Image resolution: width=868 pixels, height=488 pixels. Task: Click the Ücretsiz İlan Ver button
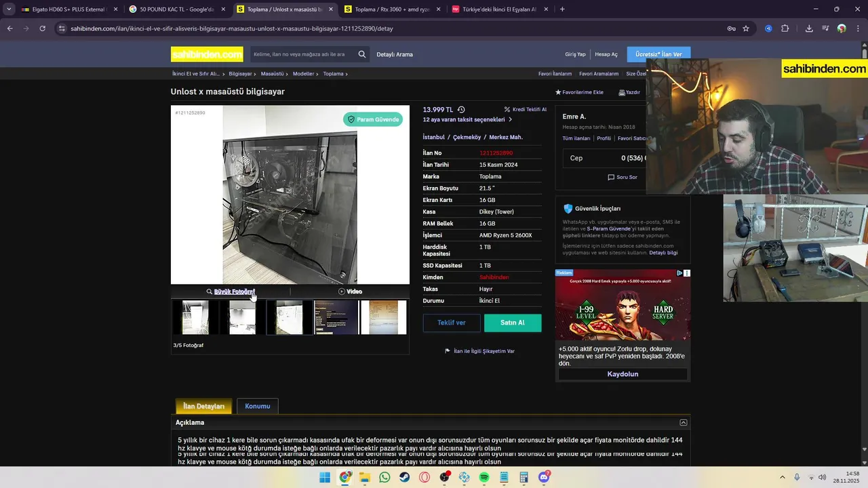658,54
